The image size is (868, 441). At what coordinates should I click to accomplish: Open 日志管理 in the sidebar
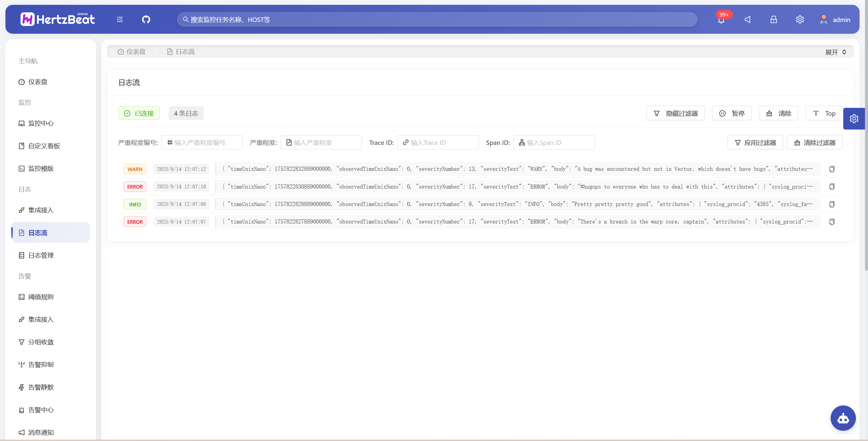click(41, 255)
